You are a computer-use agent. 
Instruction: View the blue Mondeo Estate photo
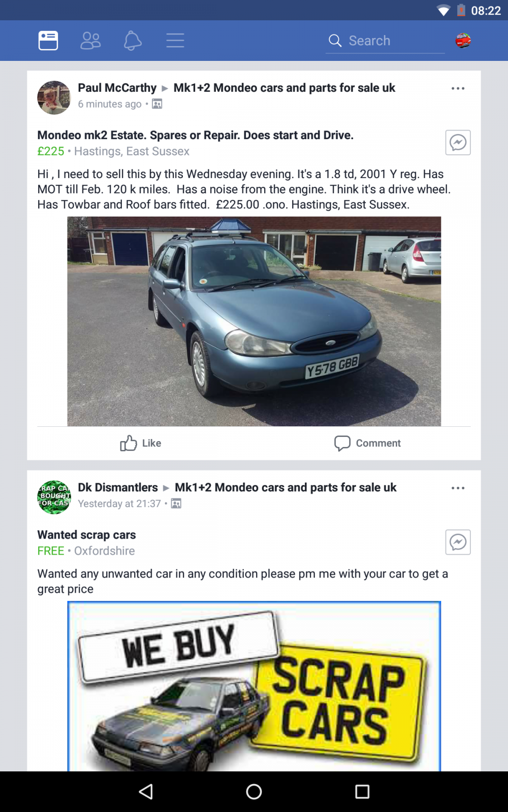click(254, 321)
